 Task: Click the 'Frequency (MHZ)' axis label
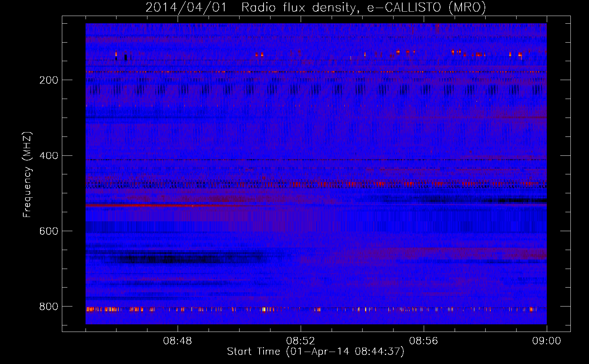pyautogui.click(x=27, y=175)
